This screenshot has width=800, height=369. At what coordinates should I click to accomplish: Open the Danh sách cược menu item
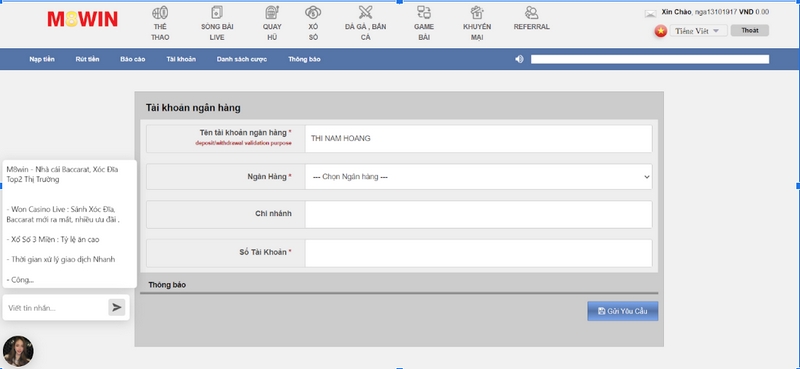(x=242, y=59)
